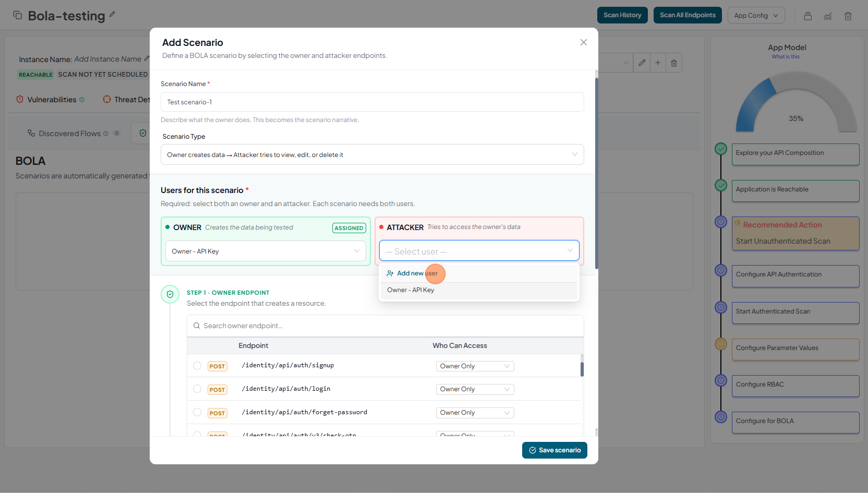This screenshot has width=868, height=493.
Task: Expand the Owner user dropdown
Action: 266,251
